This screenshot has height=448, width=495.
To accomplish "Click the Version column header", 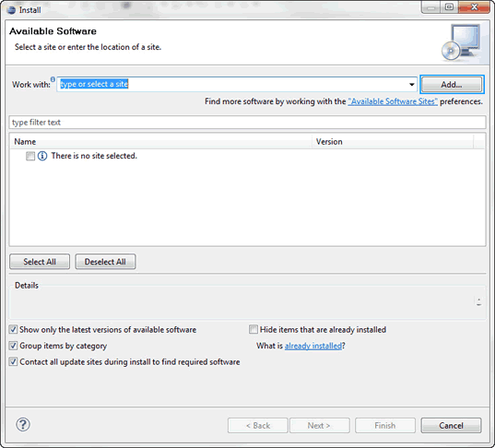I will (393, 141).
